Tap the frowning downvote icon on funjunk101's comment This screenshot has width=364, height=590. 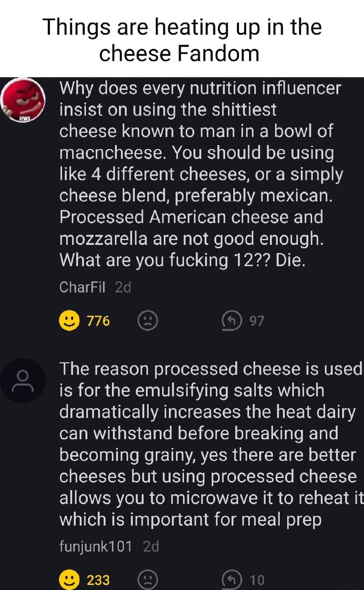point(148,580)
